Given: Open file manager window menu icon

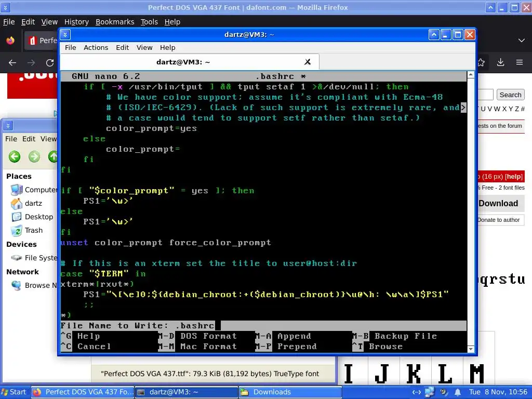Looking at the screenshot, I should (x=8, y=126).
